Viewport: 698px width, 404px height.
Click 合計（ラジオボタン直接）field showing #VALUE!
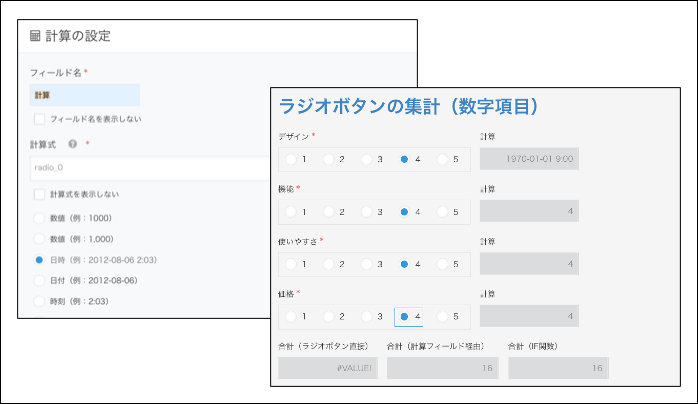[x=328, y=368]
